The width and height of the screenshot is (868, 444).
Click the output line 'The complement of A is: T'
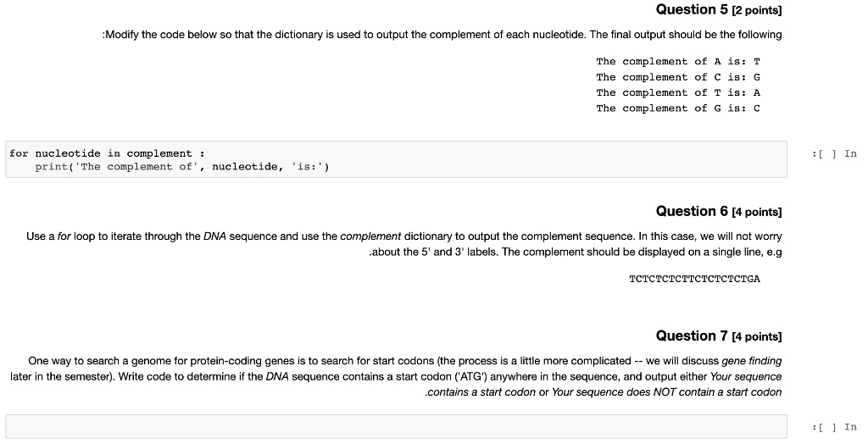(678, 62)
